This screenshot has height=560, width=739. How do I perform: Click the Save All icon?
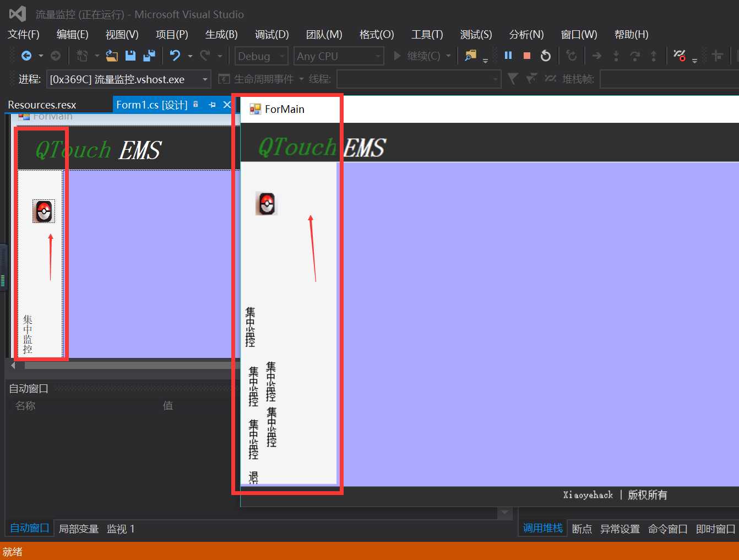[x=149, y=56]
